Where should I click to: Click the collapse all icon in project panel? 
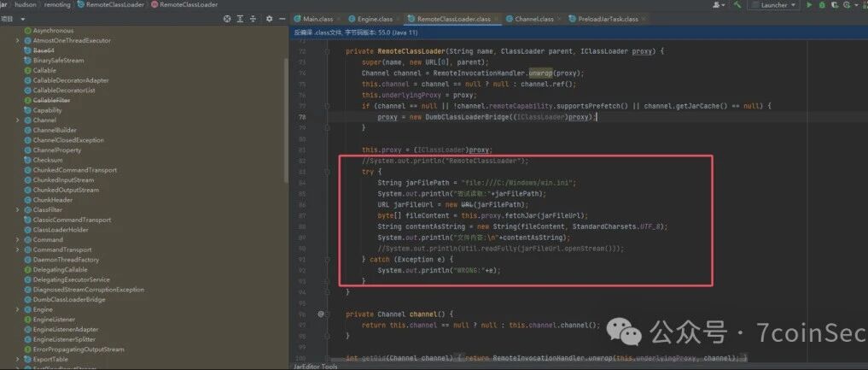pos(253,19)
